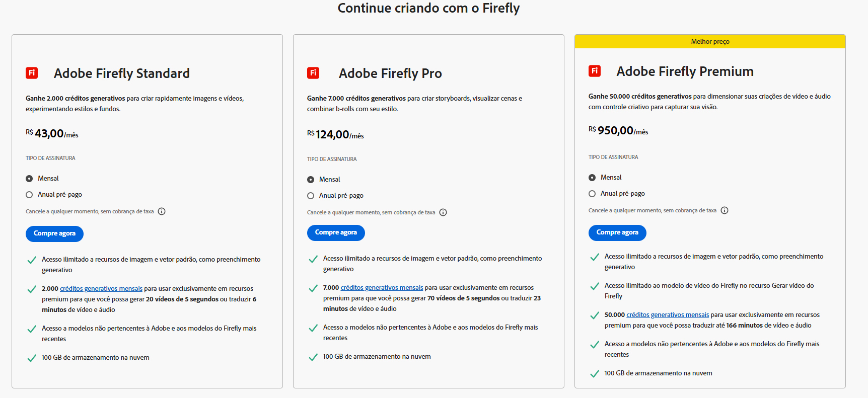The image size is (868, 398).
Task: Open cancellation info icon in Standard plan
Action: 162,211
